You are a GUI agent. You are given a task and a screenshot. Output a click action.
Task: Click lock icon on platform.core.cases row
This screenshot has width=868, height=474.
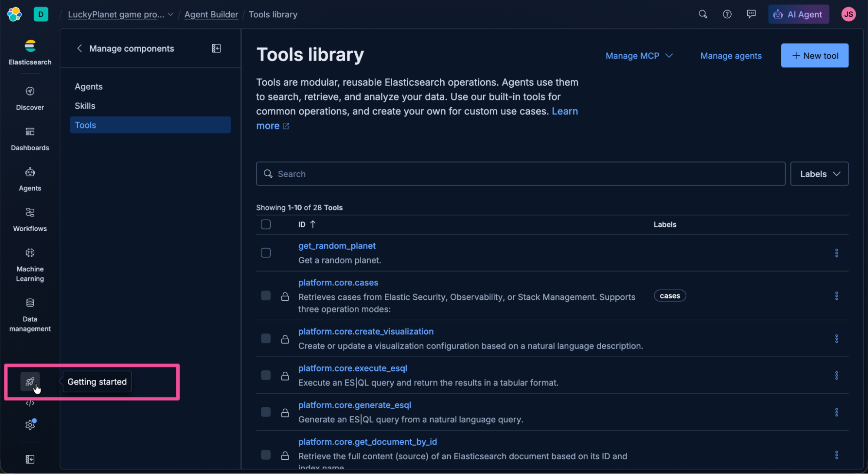click(285, 296)
